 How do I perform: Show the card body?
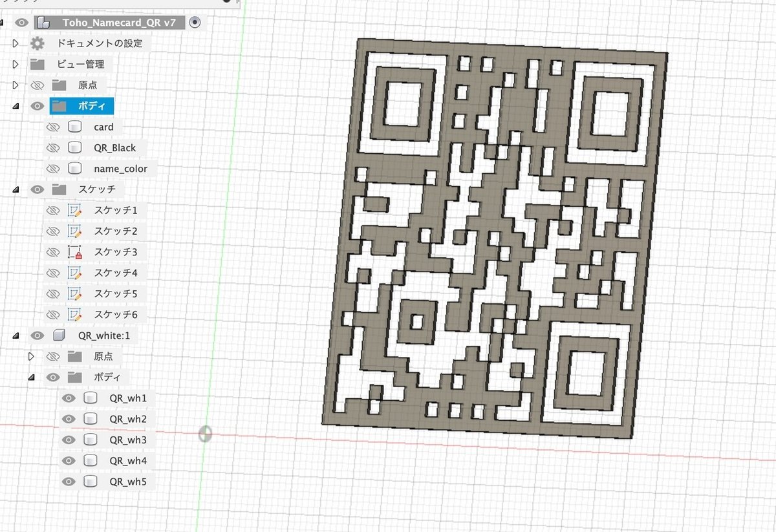click(x=53, y=127)
